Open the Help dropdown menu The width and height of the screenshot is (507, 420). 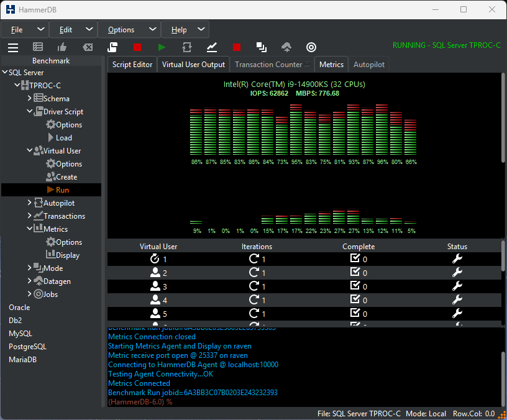pyautogui.click(x=185, y=30)
